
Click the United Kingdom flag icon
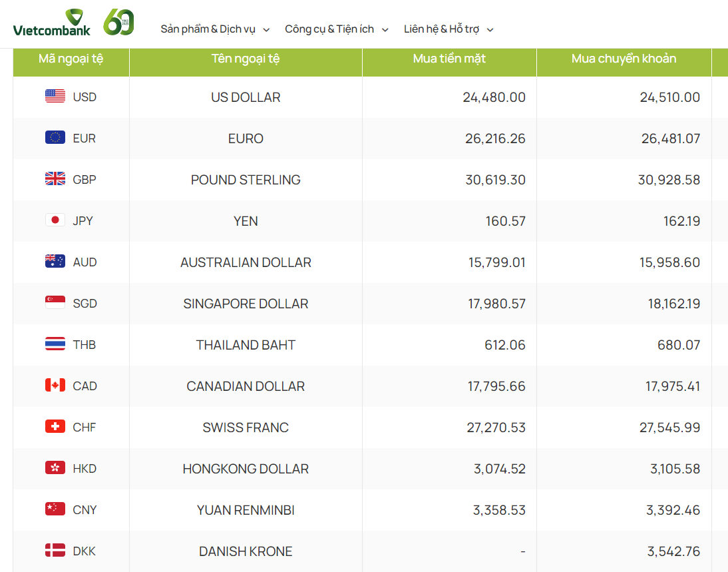(55, 179)
